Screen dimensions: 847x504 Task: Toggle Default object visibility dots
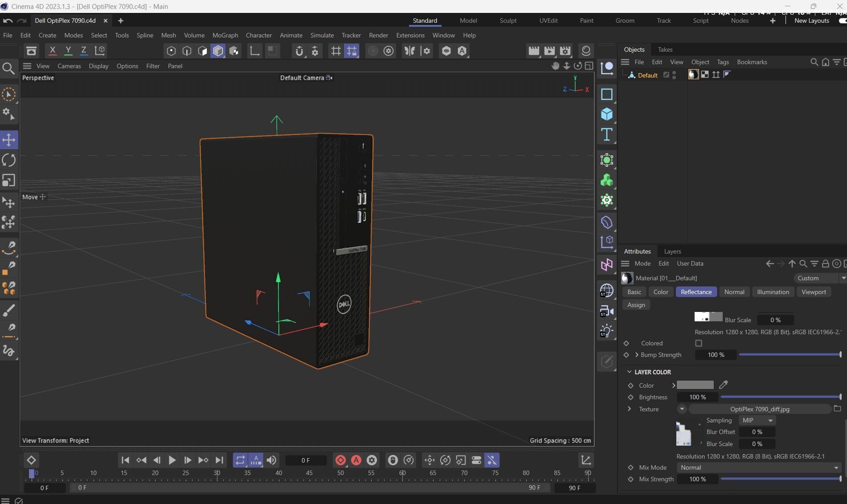coord(674,75)
